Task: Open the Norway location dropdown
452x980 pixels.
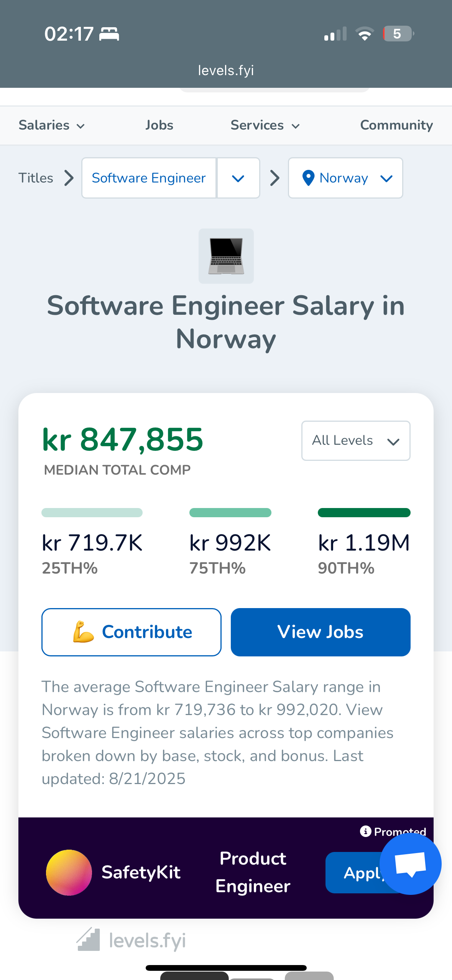Action: (x=345, y=178)
